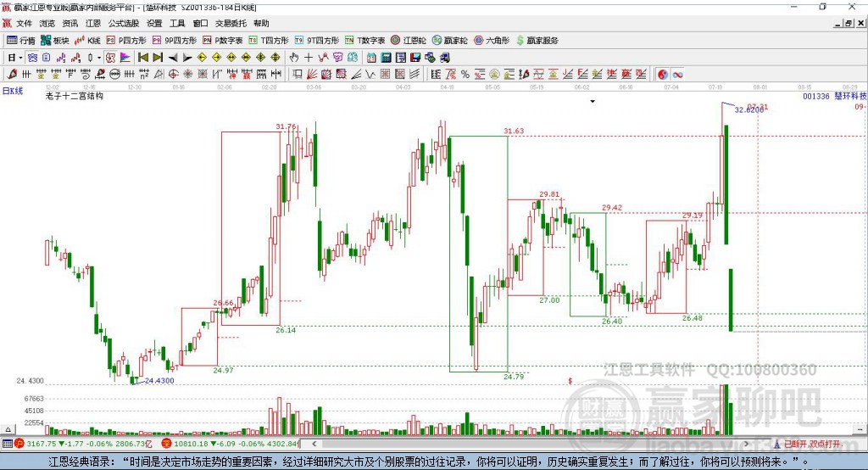Viewport: 868px width, 470px height.
Task: Click the 沪 Shanghai index indicator
Action: click(19, 444)
